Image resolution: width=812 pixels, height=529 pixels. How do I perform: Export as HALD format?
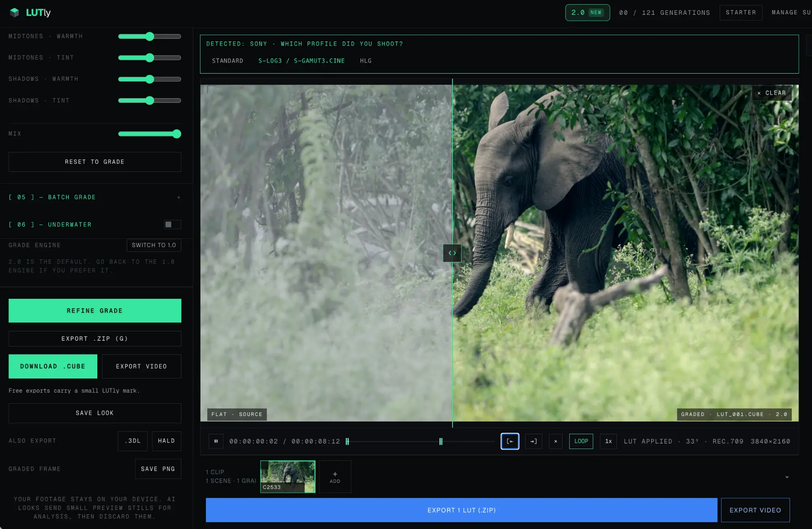pyautogui.click(x=167, y=441)
